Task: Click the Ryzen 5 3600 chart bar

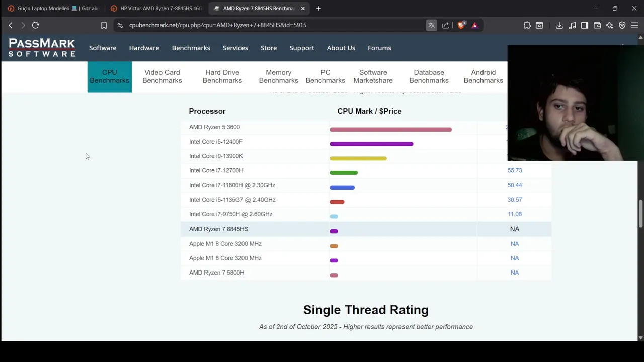Action: tap(390, 130)
